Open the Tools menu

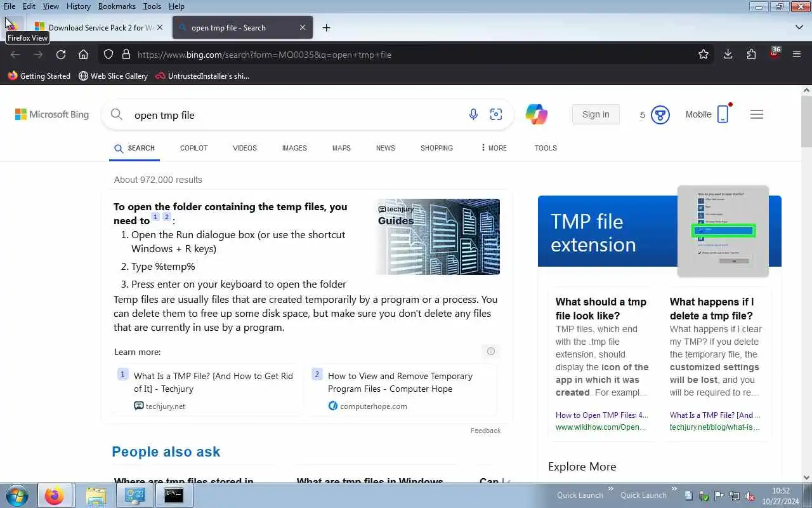pos(152,6)
